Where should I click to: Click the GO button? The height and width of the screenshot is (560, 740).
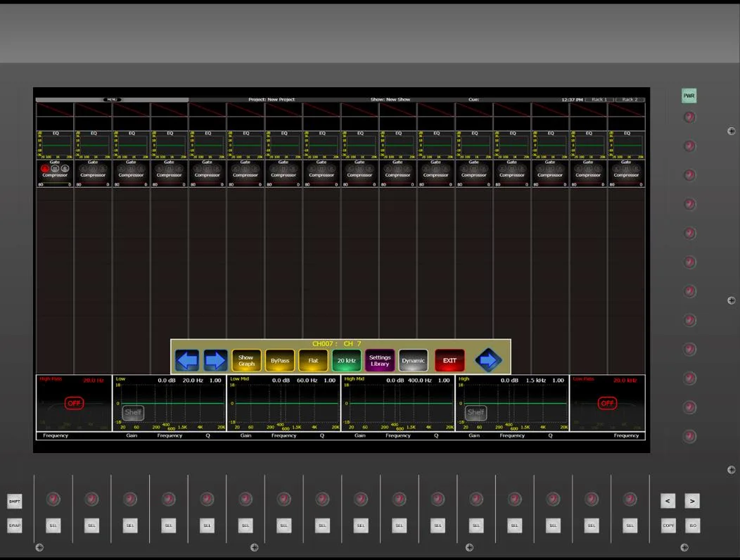point(692,526)
